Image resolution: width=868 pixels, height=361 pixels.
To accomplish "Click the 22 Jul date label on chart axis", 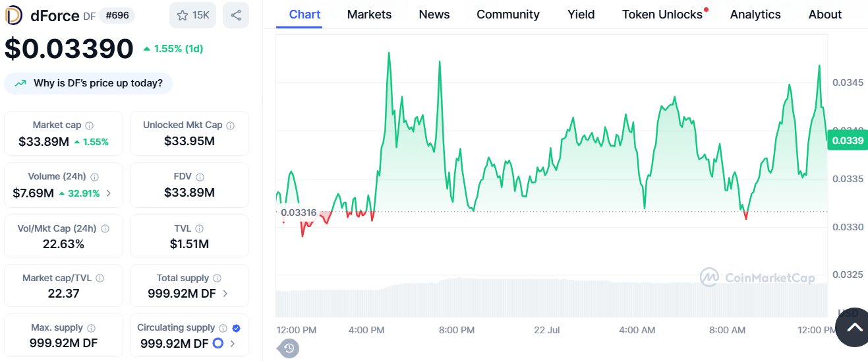I will point(546,330).
